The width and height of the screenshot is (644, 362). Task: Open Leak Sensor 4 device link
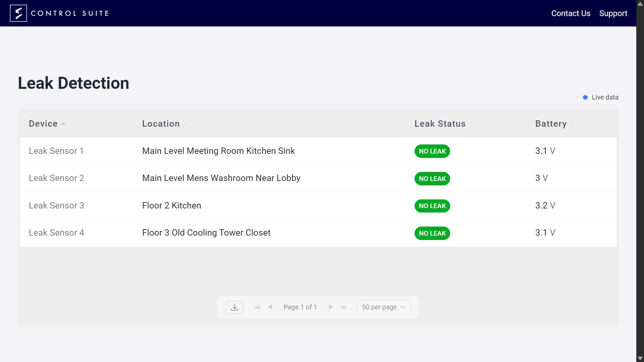pyautogui.click(x=56, y=233)
